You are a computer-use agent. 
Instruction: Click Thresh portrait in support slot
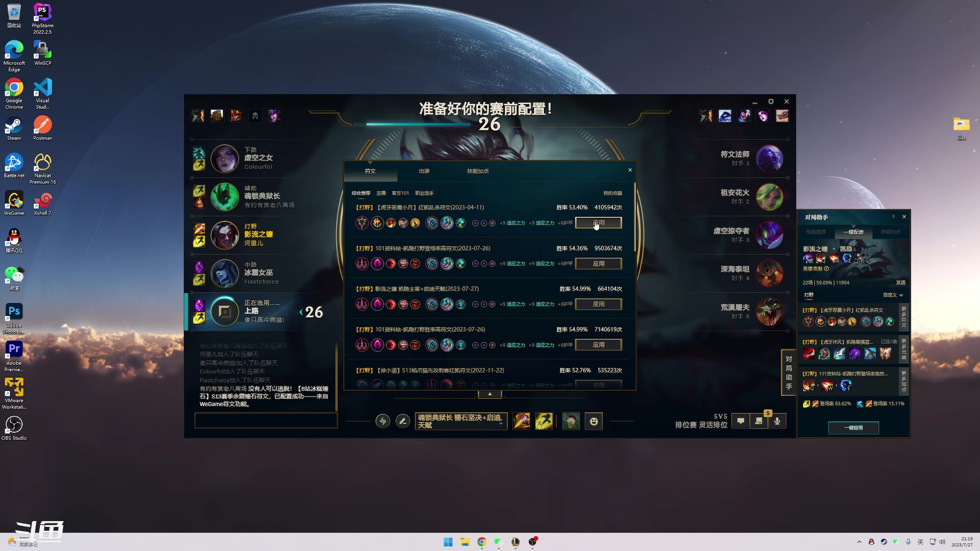pyautogui.click(x=225, y=197)
